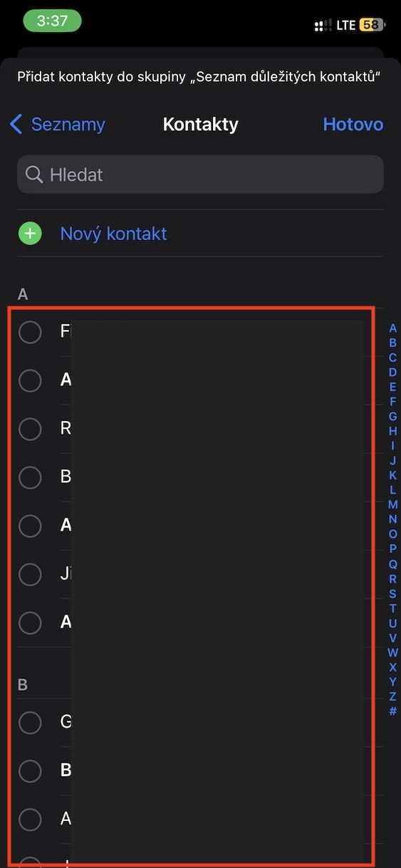Tap the battery indicator in status bar
Image resolution: width=401 pixels, height=868 pixels.
click(x=372, y=25)
